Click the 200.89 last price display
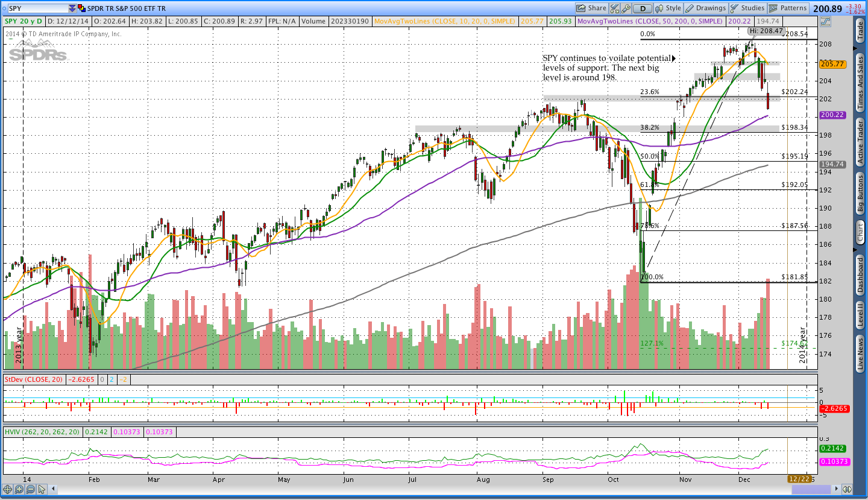Viewport: 868px width, 500px height. [828, 8]
